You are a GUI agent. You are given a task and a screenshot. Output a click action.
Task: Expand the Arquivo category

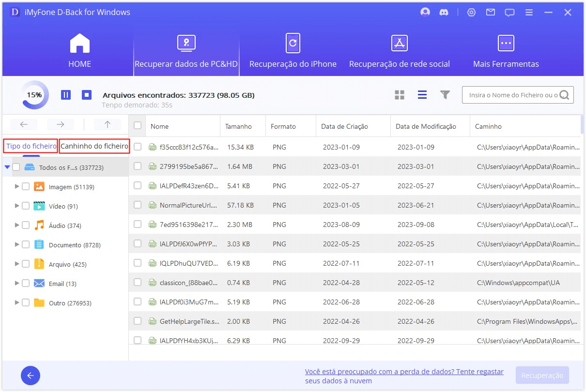17,264
